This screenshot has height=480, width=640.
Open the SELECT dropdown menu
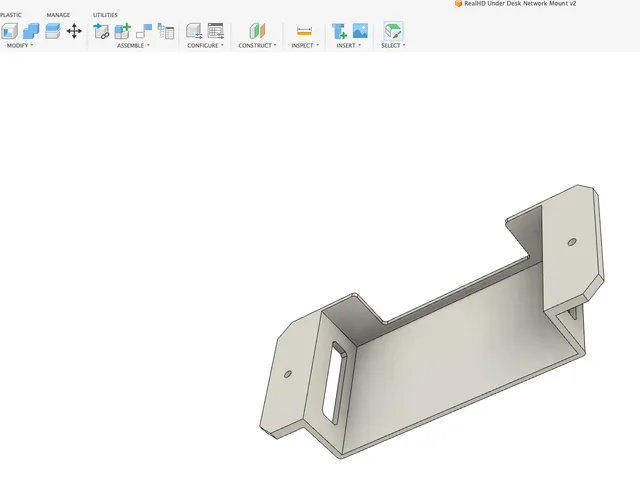tap(393, 46)
